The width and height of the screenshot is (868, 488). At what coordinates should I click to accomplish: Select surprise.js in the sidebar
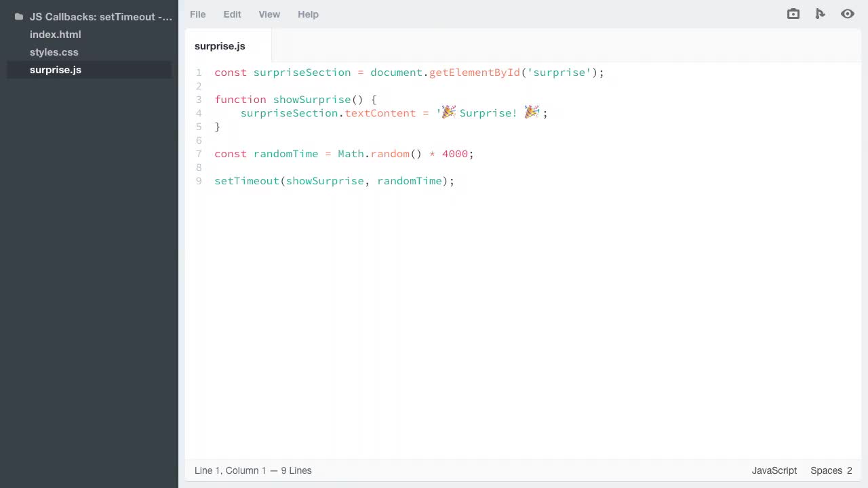click(55, 70)
